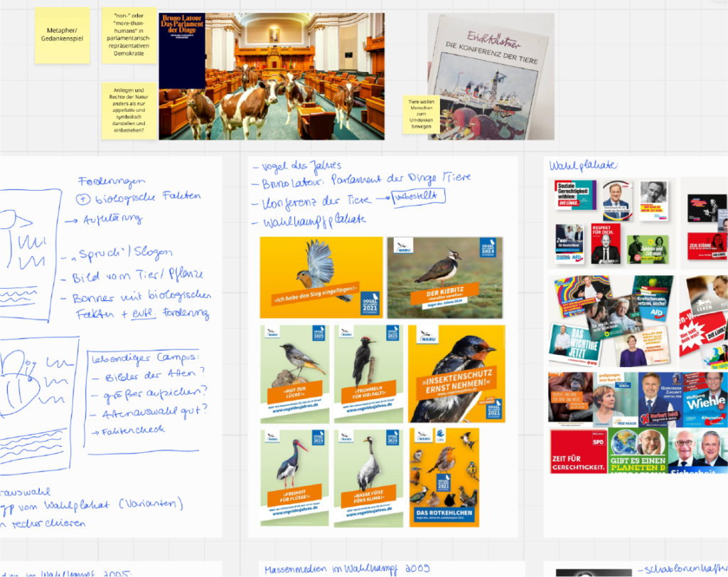Click the sticky note about "Anliegen und Rechte der Natur"
728x577 pixels.
pyautogui.click(x=129, y=110)
